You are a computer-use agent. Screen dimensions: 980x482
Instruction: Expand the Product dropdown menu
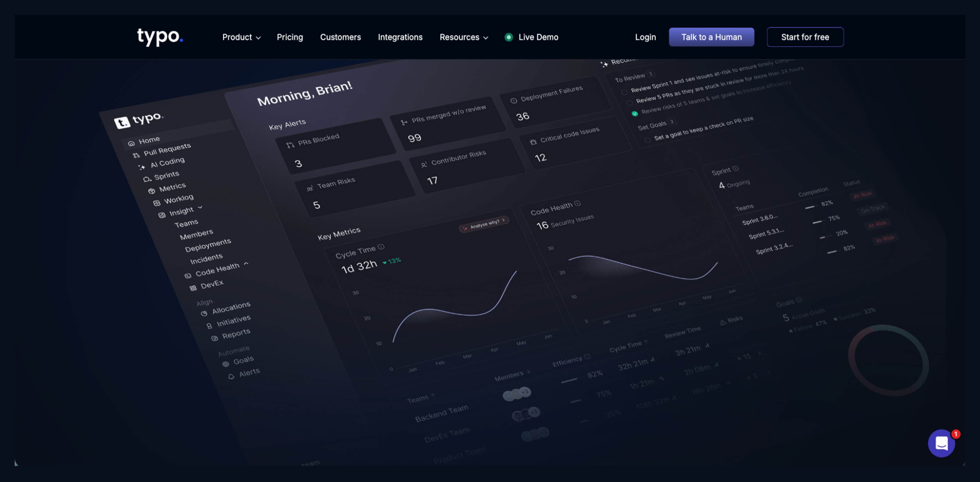pos(242,37)
